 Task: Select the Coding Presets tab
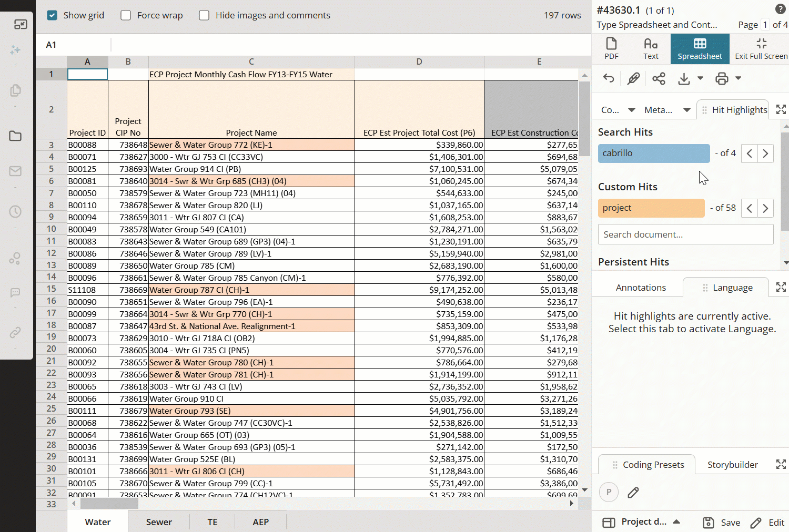[x=647, y=465]
